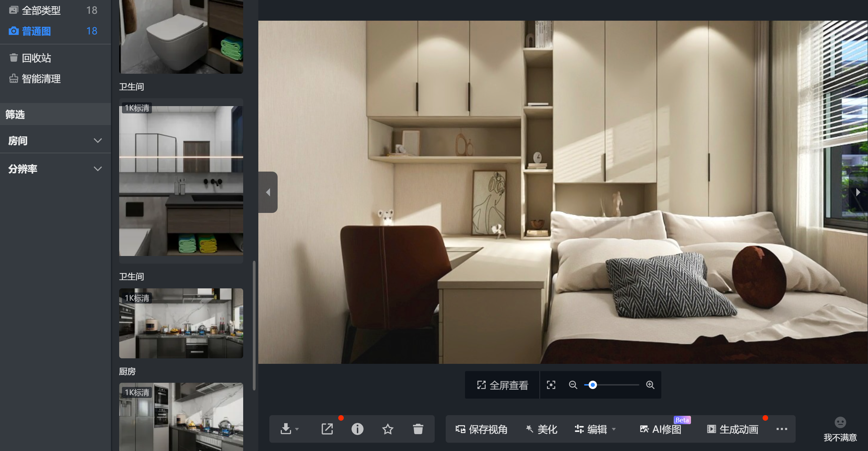Click the fit-to-screen focus icon
This screenshot has height=451, width=868.
(x=551, y=385)
